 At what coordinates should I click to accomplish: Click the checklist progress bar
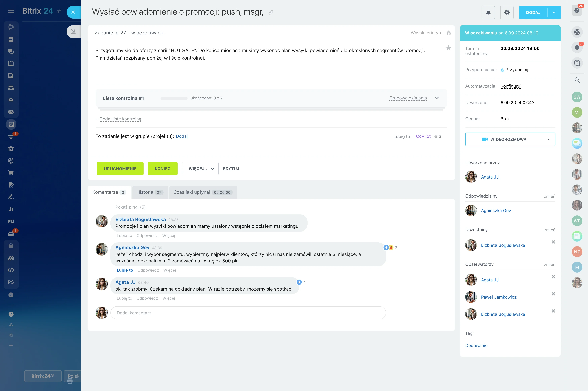pyautogui.click(x=174, y=98)
